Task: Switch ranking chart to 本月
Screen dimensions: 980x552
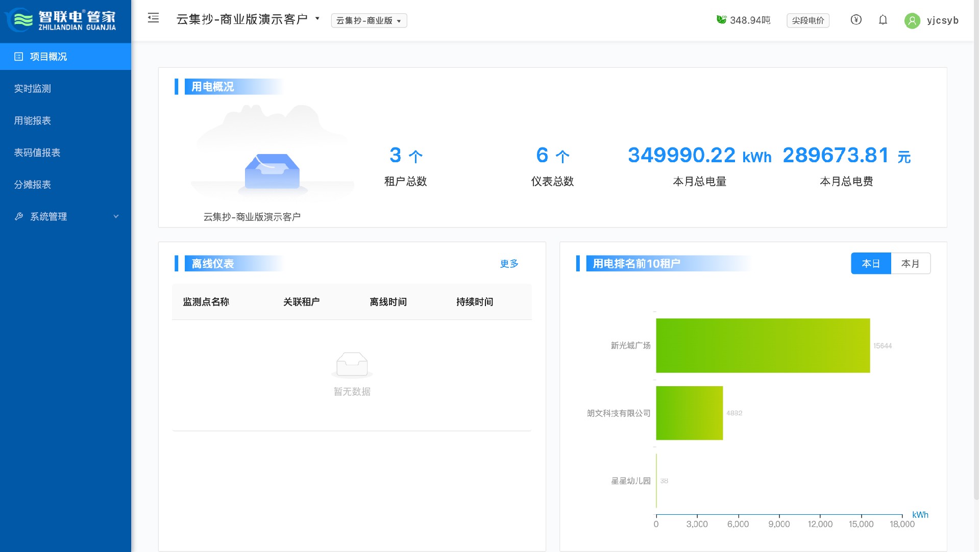Action: pyautogui.click(x=910, y=264)
